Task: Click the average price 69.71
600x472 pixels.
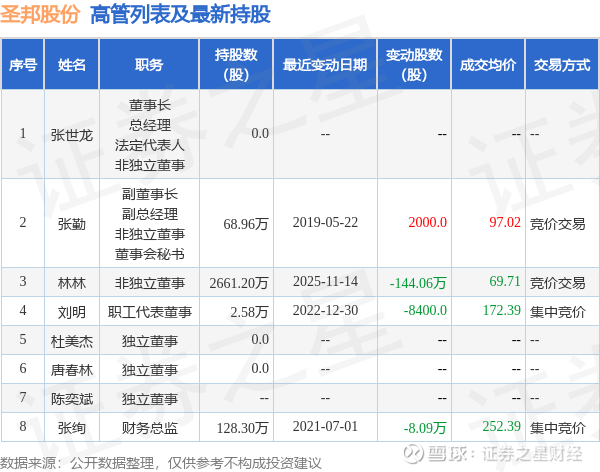Action: click(505, 281)
